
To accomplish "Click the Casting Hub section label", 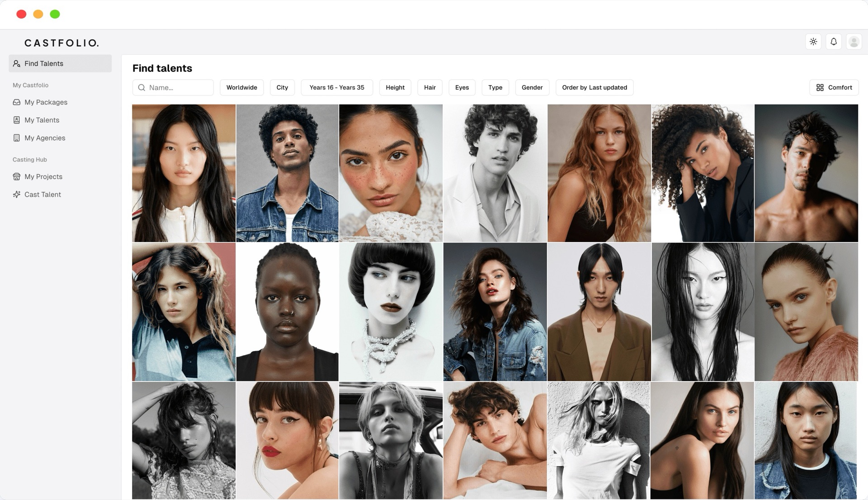I will [x=30, y=160].
